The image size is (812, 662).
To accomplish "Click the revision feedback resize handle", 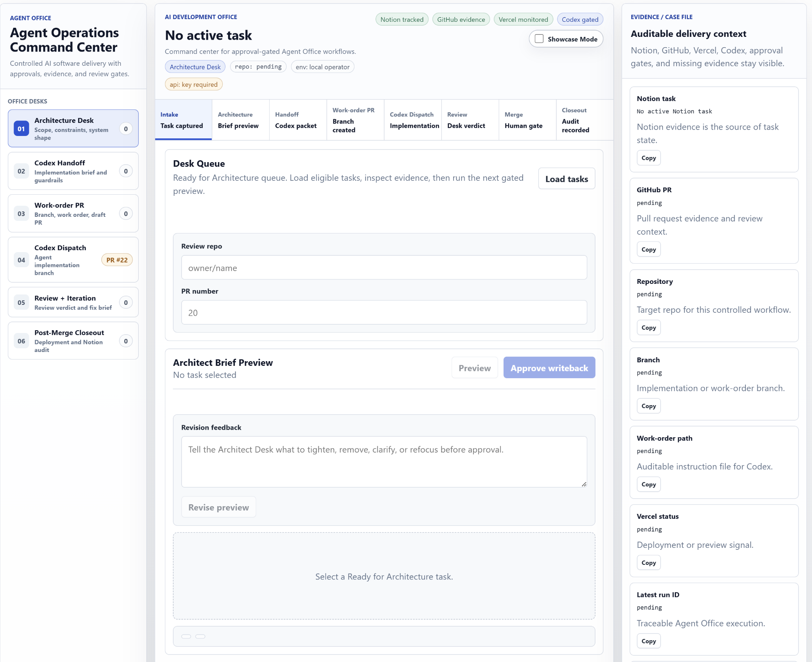I will click(x=584, y=484).
